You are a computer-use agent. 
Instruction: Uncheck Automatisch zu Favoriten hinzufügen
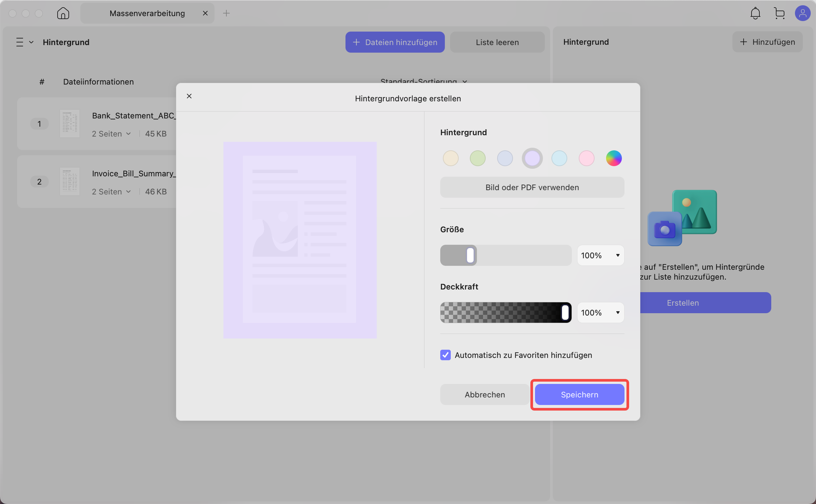tap(445, 355)
